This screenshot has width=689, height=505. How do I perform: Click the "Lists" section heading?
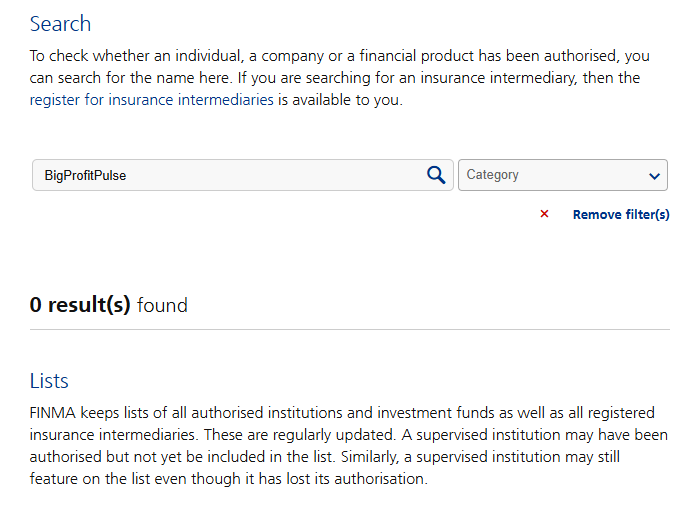[x=49, y=381]
